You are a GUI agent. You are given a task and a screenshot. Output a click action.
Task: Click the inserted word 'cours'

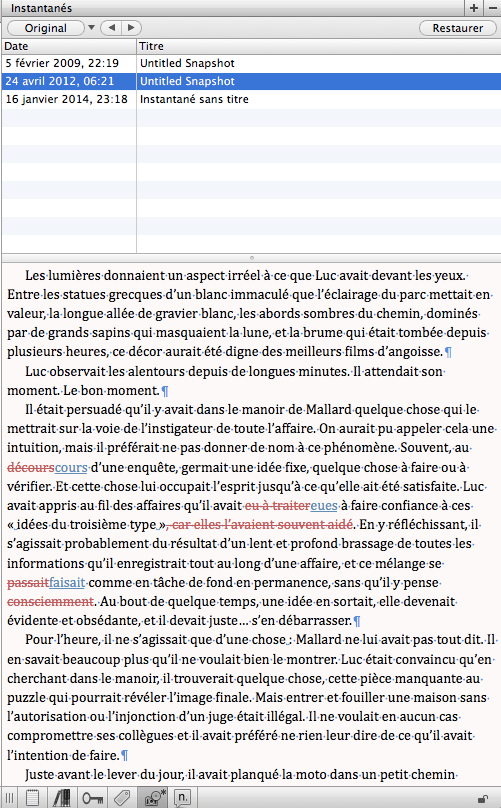pyautogui.click(x=71, y=467)
